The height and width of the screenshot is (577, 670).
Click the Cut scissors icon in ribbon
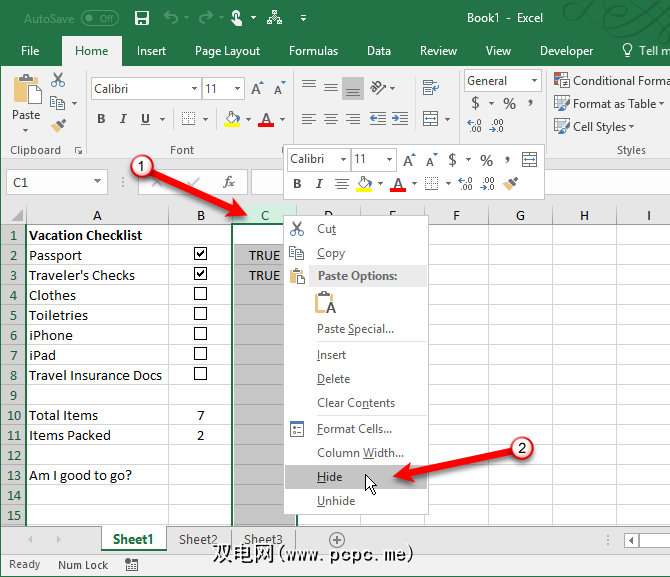(58, 80)
